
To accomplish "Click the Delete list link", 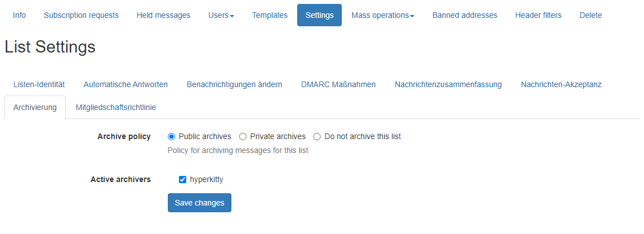I will pos(590,15).
